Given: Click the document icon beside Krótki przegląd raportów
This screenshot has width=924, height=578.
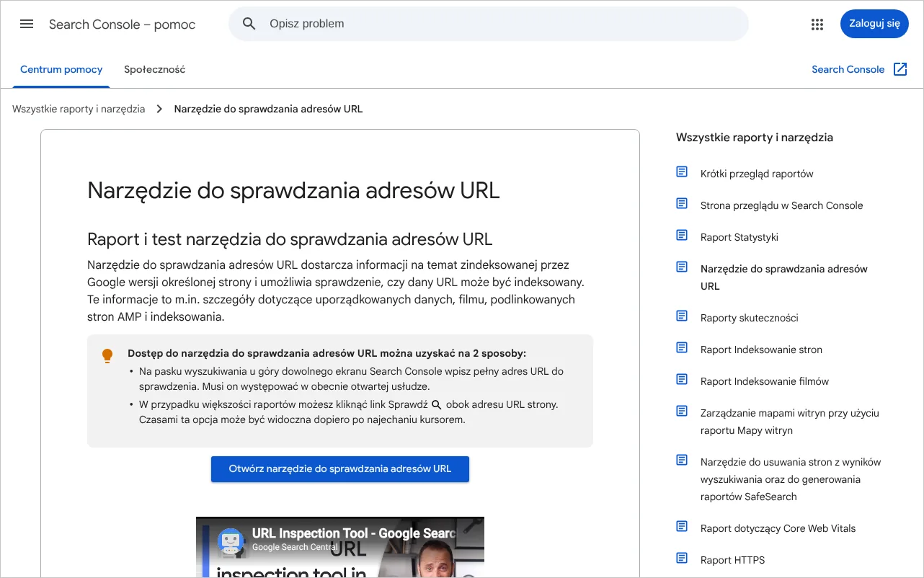Looking at the screenshot, I should [682, 172].
